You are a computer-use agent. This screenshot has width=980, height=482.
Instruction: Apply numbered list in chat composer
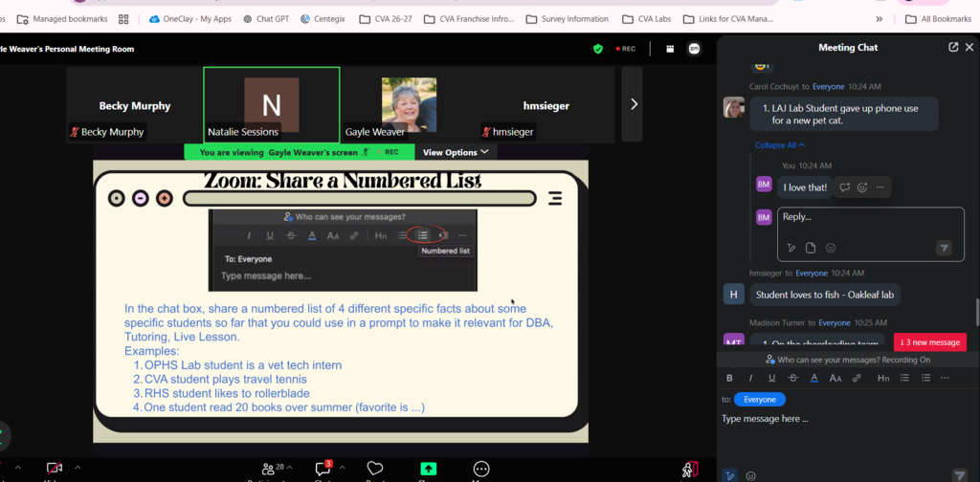[925, 378]
